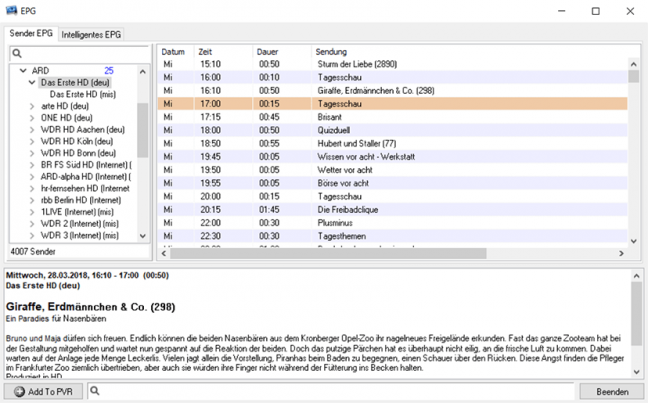The width and height of the screenshot is (648, 403).
Task: Click the Add To PVR button
Action: coord(43,391)
